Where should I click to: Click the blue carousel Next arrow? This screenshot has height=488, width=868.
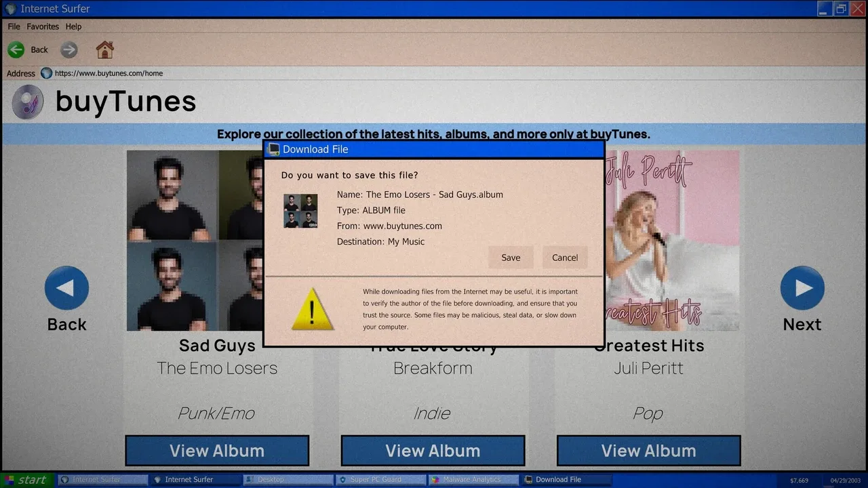tap(802, 288)
